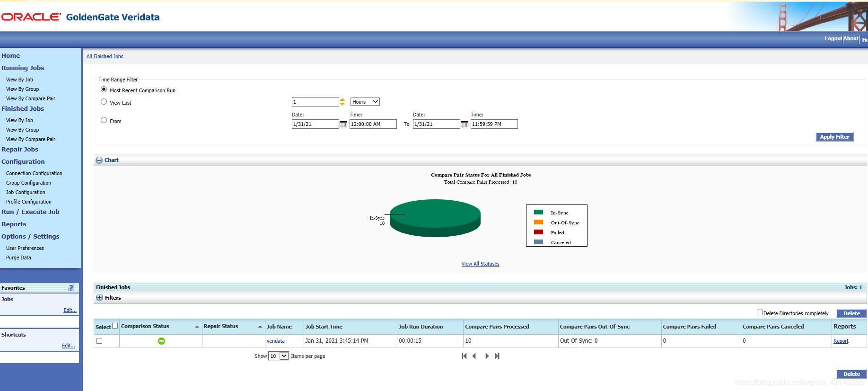This screenshot has height=391, width=868.
Task: Open Configuration section
Action: click(23, 161)
